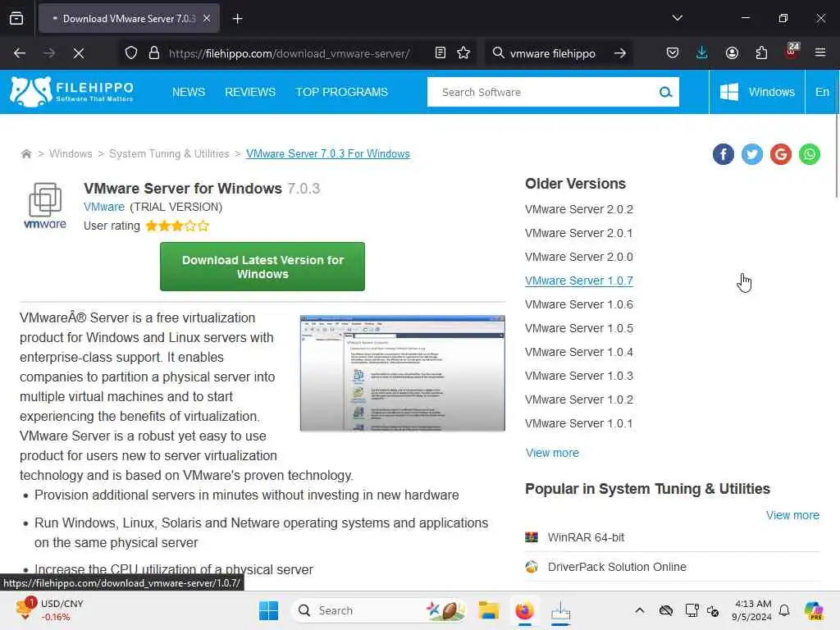The width and height of the screenshot is (840, 630).
Task: Open the Windows platform selector
Action: pos(757,92)
